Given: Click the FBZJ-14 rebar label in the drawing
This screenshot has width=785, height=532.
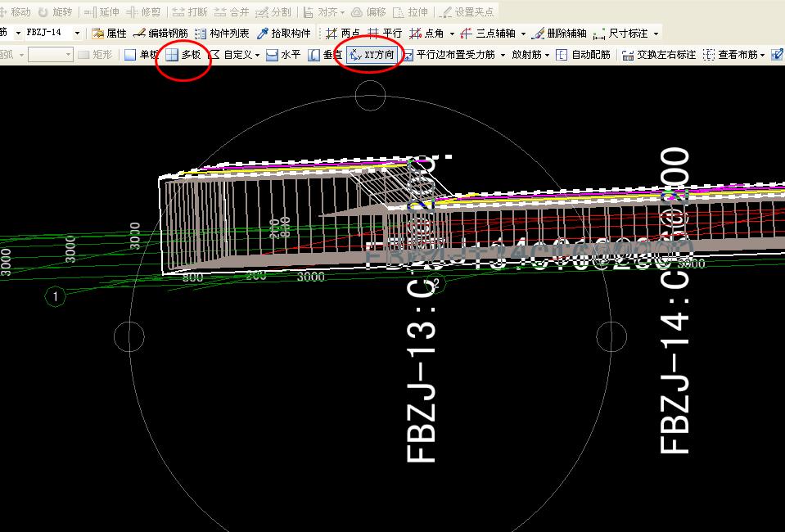Looking at the screenshot, I should (674, 302).
